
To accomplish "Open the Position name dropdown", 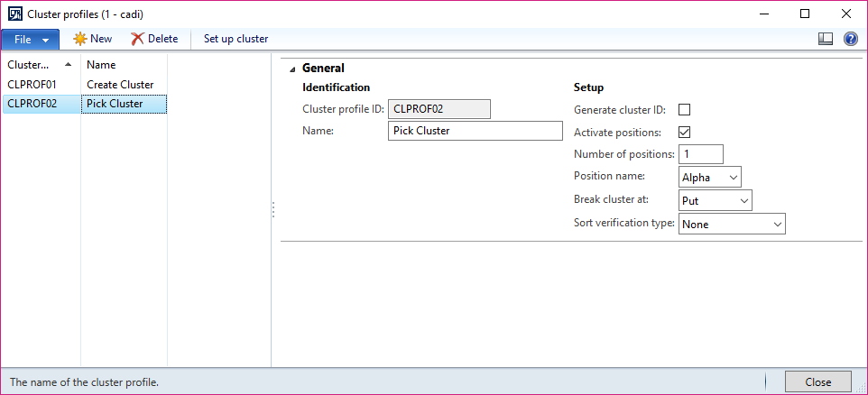I will [710, 178].
